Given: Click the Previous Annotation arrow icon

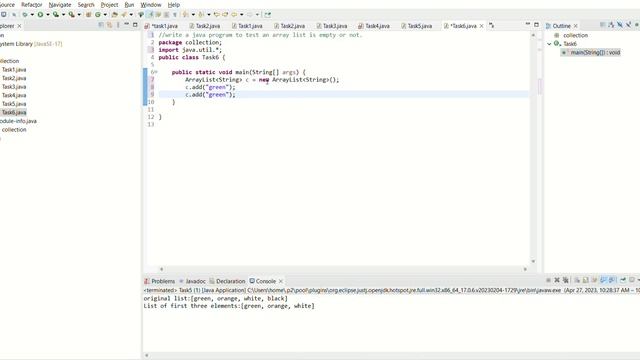Looking at the screenshot, I should [x=201, y=14].
